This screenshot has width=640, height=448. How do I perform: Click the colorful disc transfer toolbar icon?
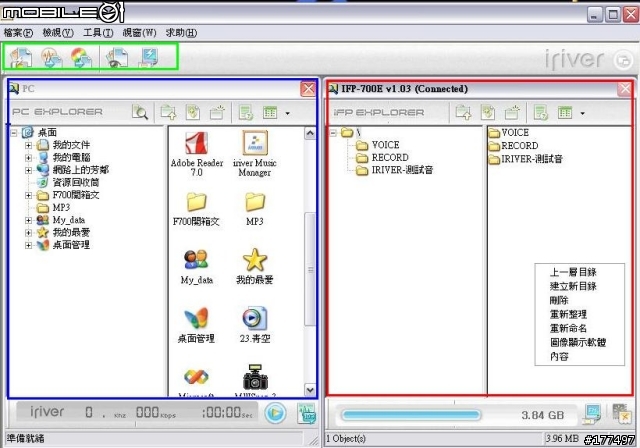tap(82, 57)
